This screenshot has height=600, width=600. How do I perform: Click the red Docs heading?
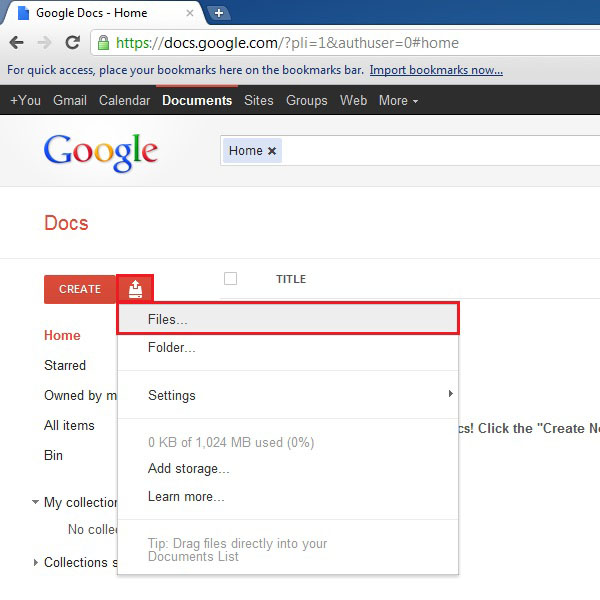(x=66, y=223)
